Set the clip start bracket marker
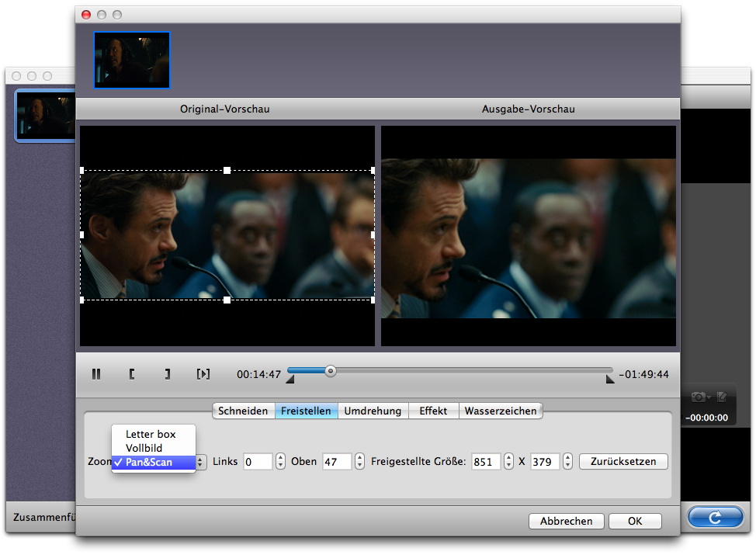The width and height of the screenshot is (756, 555). 132,374
